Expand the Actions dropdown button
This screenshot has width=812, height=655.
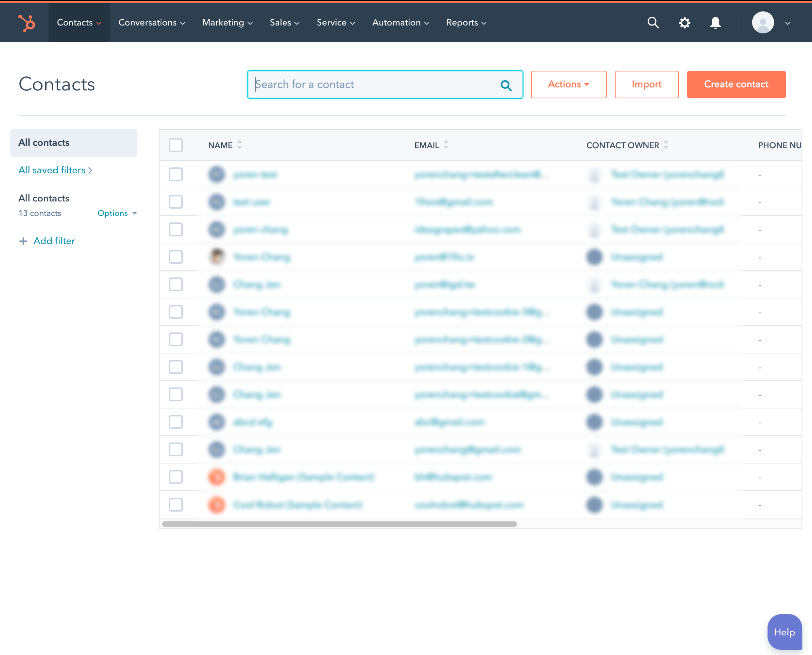[568, 84]
